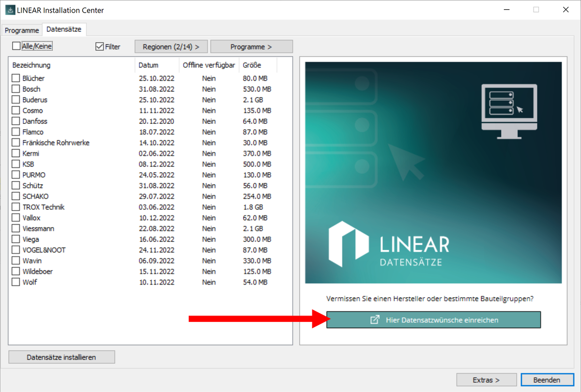
Task: Open the Programme > filter dropdown
Action: coord(251,46)
